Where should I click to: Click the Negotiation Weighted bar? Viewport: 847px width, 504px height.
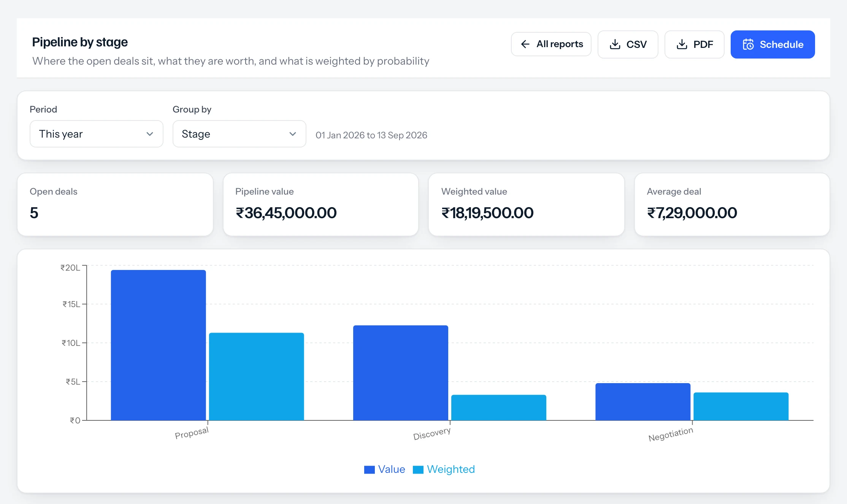pos(741,406)
